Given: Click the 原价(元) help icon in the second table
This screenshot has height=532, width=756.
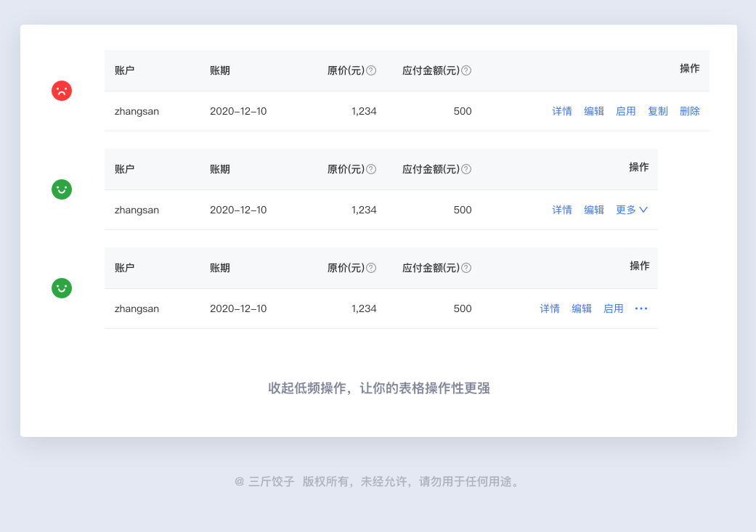Looking at the screenshot, I should tap(371, 170).
